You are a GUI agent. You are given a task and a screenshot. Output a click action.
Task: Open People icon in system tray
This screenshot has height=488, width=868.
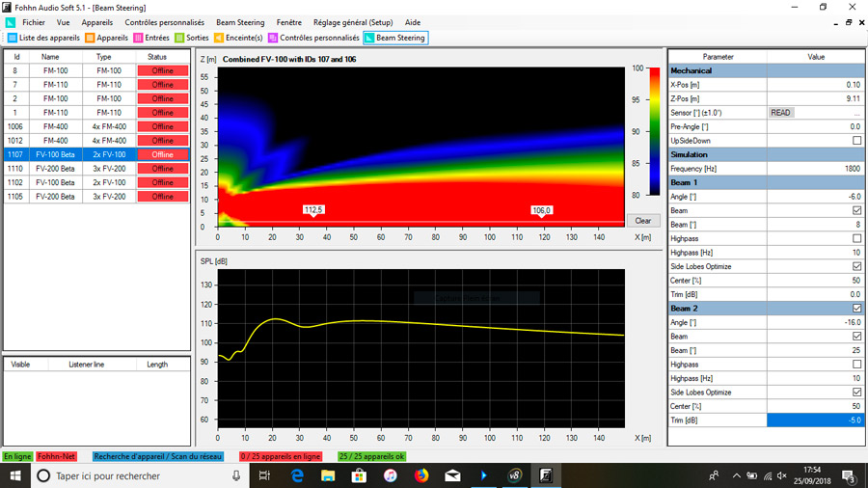714,475
